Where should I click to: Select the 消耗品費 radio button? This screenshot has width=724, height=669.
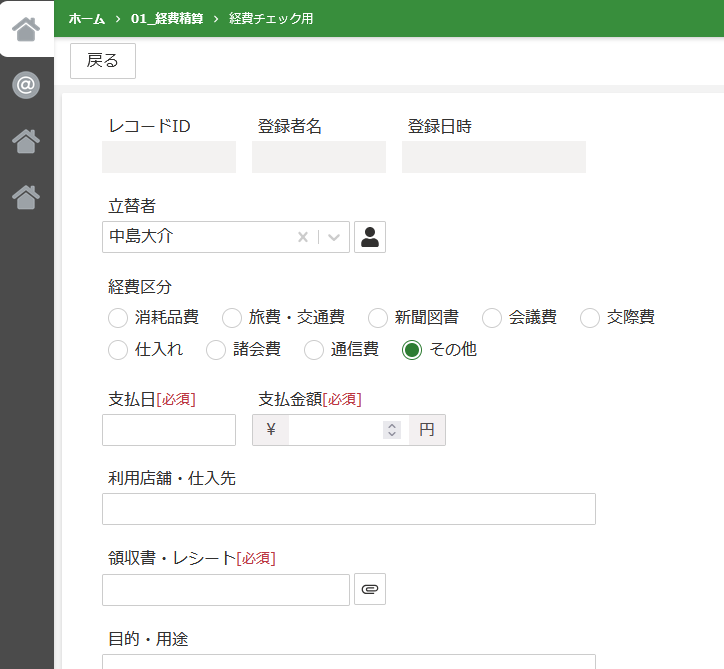pos(118,318)
